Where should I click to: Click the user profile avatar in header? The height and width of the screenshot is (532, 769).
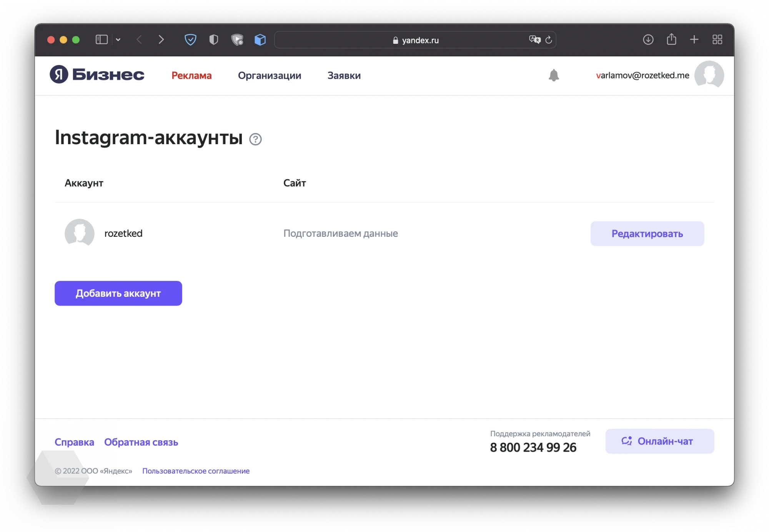tap(709, 75)
